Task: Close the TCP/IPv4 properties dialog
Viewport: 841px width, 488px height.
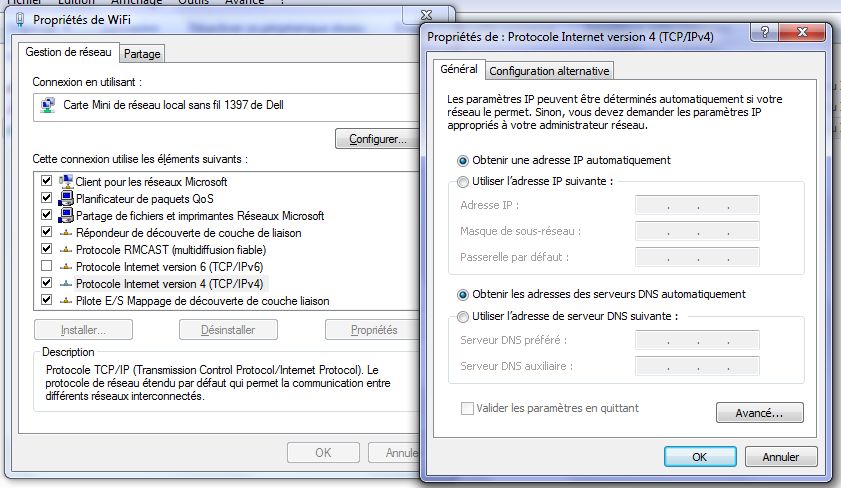Action: point(802,32)
